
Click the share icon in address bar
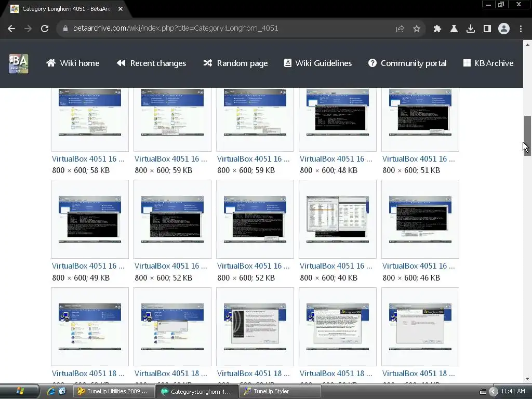(x=400, y=29)
